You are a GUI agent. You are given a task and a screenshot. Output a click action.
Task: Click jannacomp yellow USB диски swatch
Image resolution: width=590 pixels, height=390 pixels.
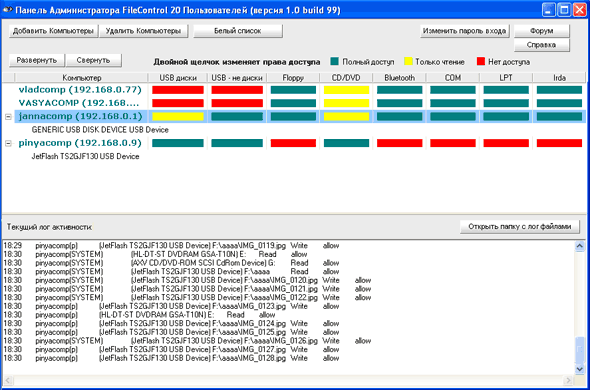[178, 116]
